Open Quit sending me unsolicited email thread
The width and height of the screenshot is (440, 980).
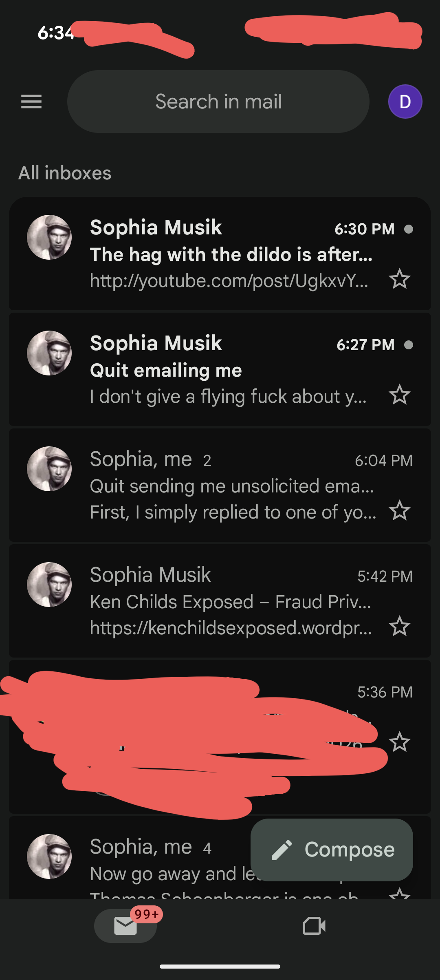click(231, 486)
